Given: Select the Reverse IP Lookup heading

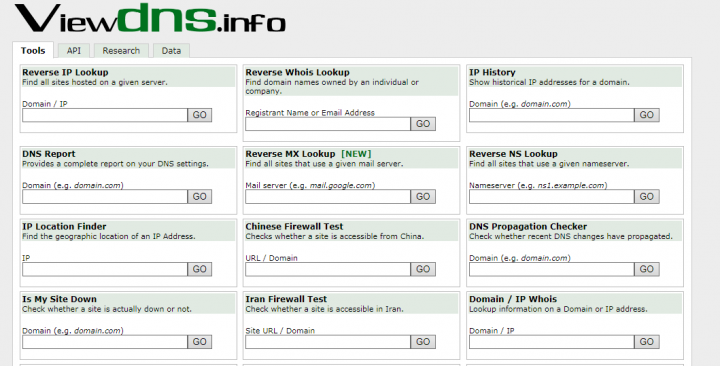Looking at the screenshot, I should pos(65,72).
